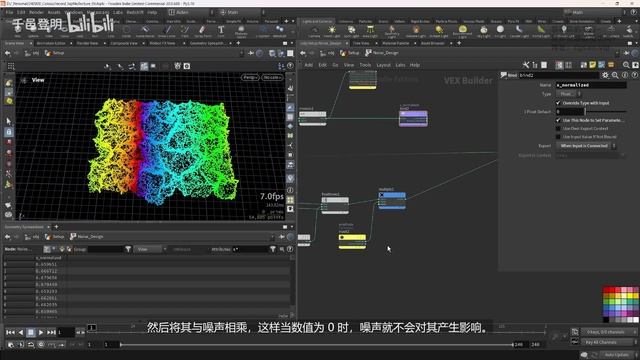Select the Area Light shelf tool
This screenshot has height=360, width=640.
(x=370, y=31)
